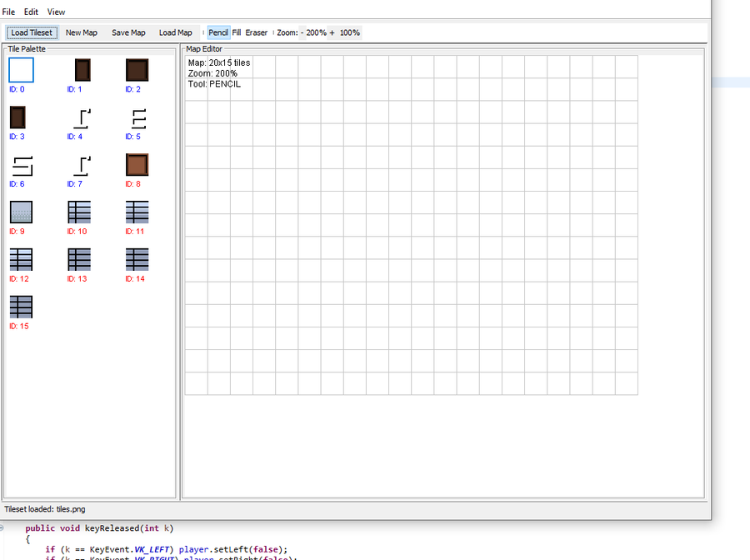This screenshot has width=750, height=560.
Task: Pick the dark striped tile ID 13
Action: 79,259
